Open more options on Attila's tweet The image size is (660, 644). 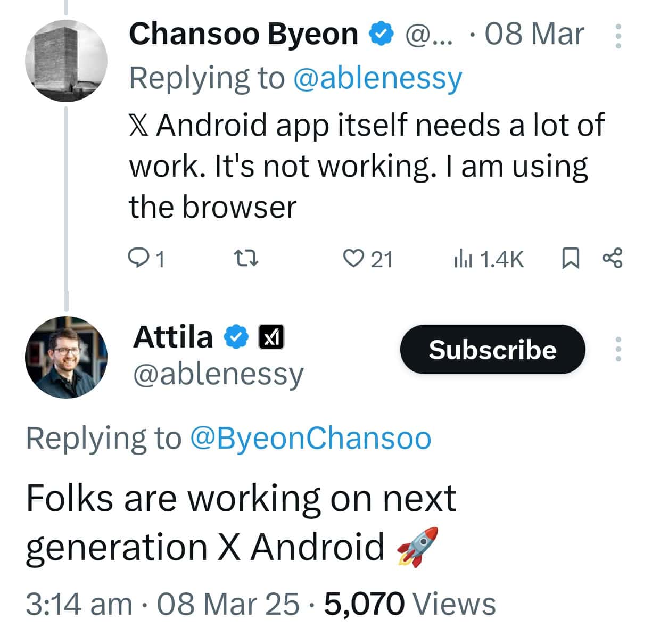point(619,350)
